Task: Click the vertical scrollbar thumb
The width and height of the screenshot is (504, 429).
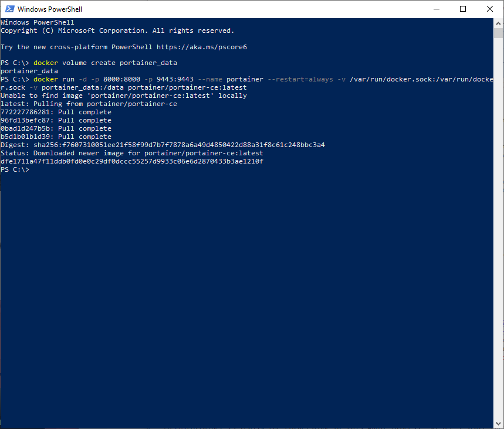Action: [498, 33]
